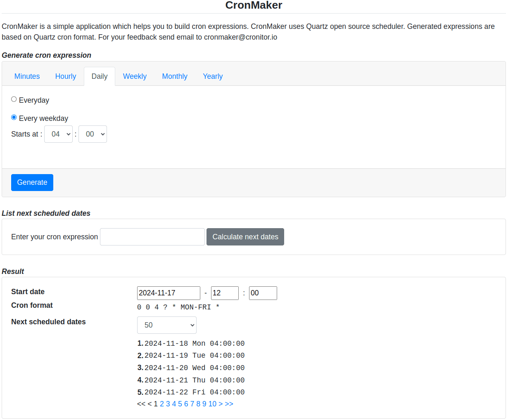The width and height of the screenshot is (508, 420).
Task: Expand the next scheduled dates count dropdown
Action: coord(166,325)
